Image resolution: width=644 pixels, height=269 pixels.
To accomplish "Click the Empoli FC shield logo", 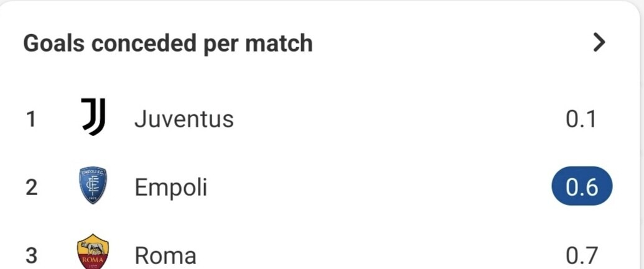I will pos(93,185).
